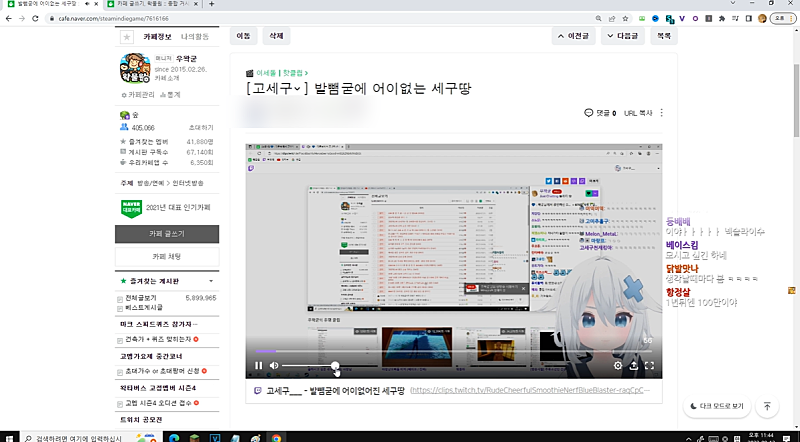This screenshot has height=442, width=800.
Task: Pause the Twitch clip video
Action: (x=259, y=366)
